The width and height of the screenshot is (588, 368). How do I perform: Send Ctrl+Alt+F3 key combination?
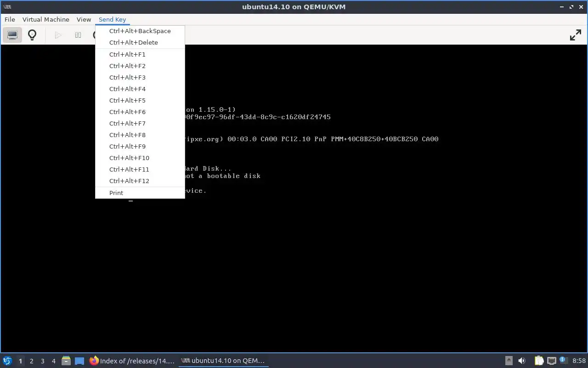coord(140,77)
